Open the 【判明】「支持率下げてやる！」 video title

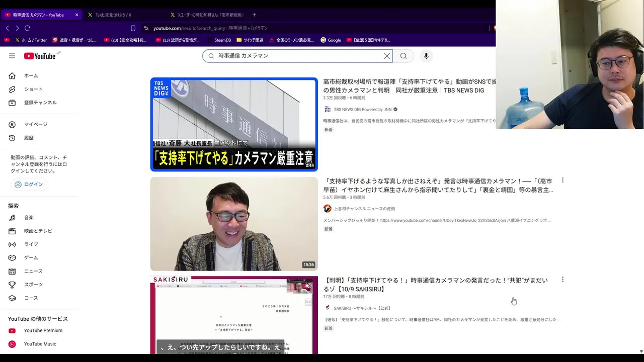coord(435,285)
